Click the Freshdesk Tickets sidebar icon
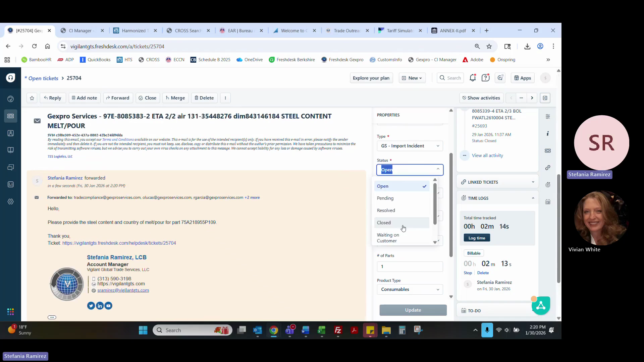The height and width of the screenshot is (362, 644). click(10, 116)
